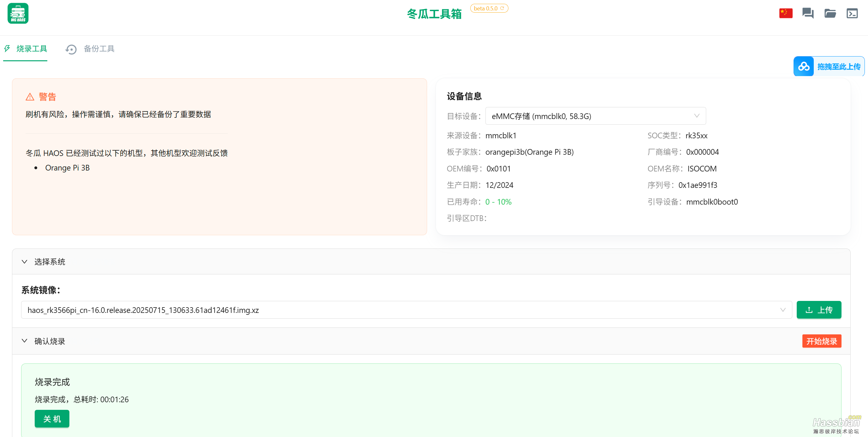Click the arrow of 系统镜像 dropdown

(x=783, y=310)
